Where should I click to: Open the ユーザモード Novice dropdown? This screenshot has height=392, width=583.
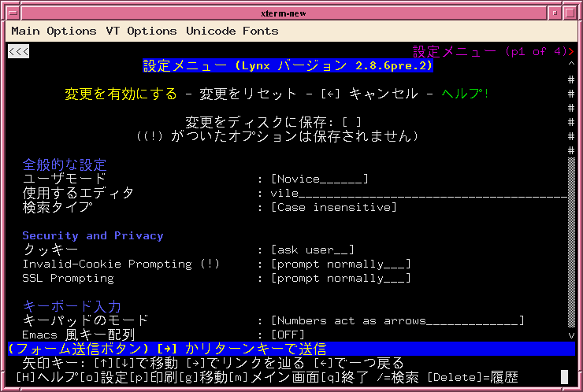(319, 179)
